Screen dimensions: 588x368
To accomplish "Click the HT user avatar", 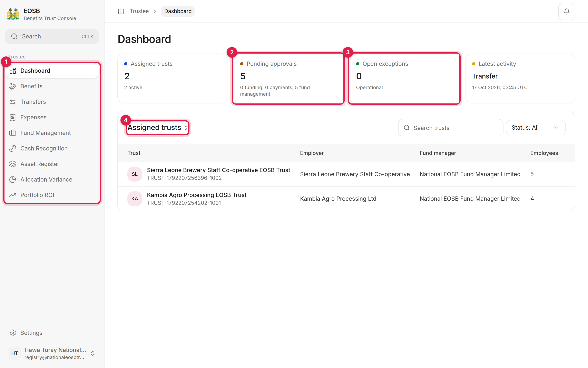I will pyautogui.click(x=14, y=353).
